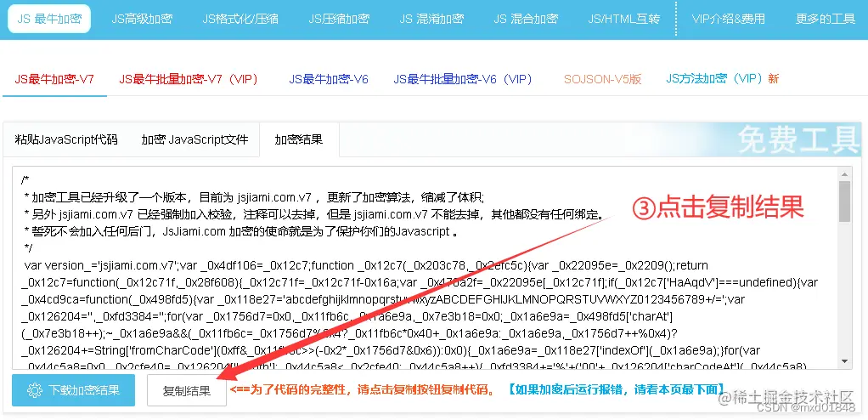This screenshot has height=420, width=868.
Task: Click the comment line starting 誓死不会加入任何后门
Action: pos(241,231)
